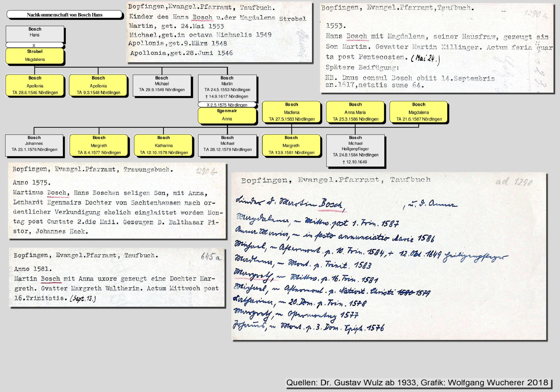Click the marriage marker X 2.5.1575 Nördlingen
The height and width of the screenshot is (392, 560).
coord(227,105)
